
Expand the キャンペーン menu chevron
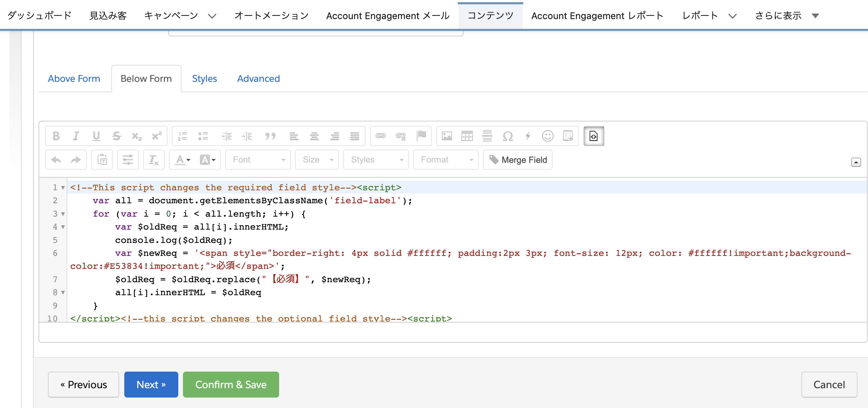point(212,16)
